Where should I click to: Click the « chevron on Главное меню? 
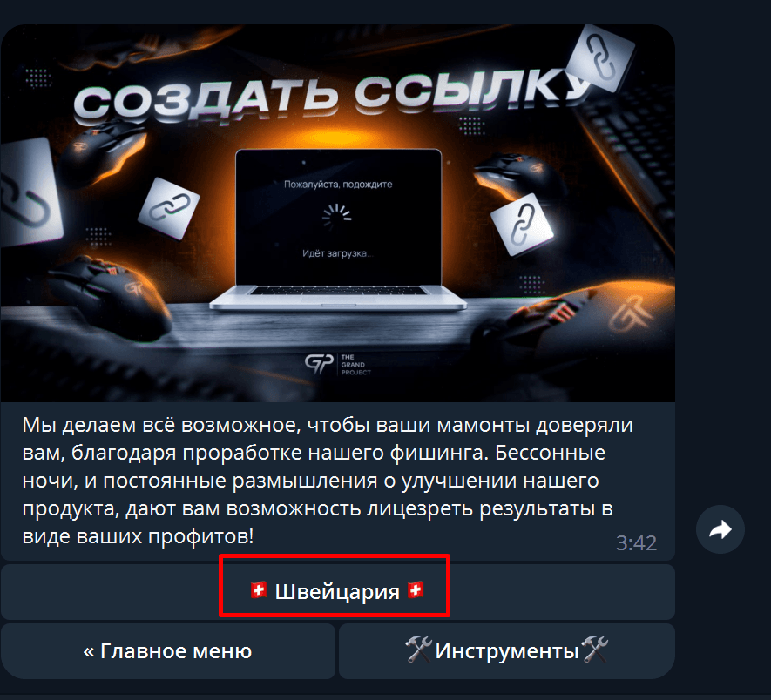[x=89, y=652]
